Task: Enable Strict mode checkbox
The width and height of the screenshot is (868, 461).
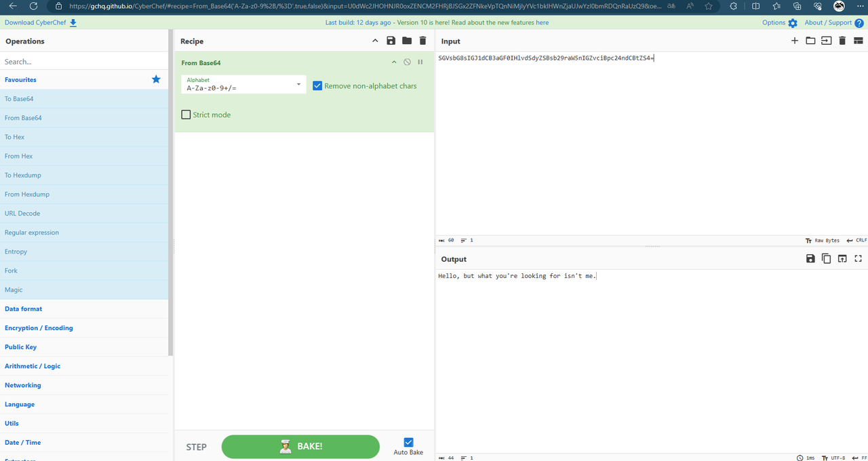Action: pos(186,115)
